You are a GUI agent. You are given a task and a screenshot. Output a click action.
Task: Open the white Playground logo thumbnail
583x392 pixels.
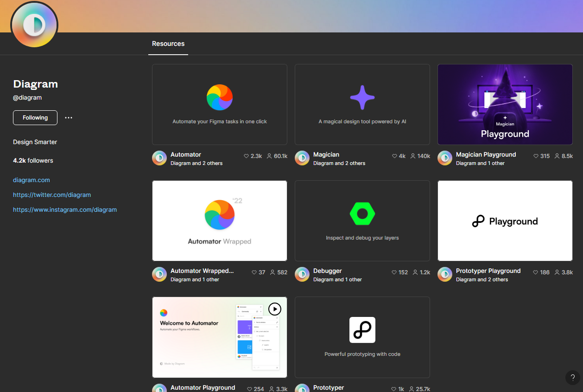[x=505, y=221]
